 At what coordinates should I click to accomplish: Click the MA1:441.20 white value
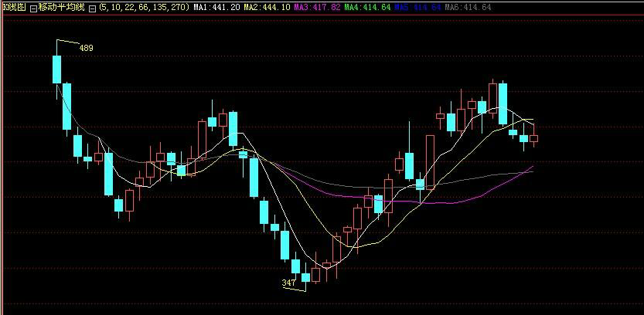coord(216,8)
